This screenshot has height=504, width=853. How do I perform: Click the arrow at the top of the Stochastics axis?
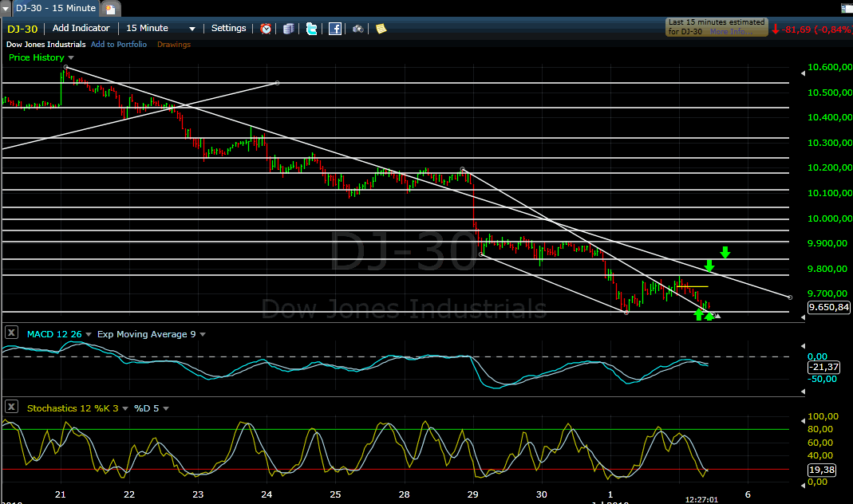tap(803, 420)
